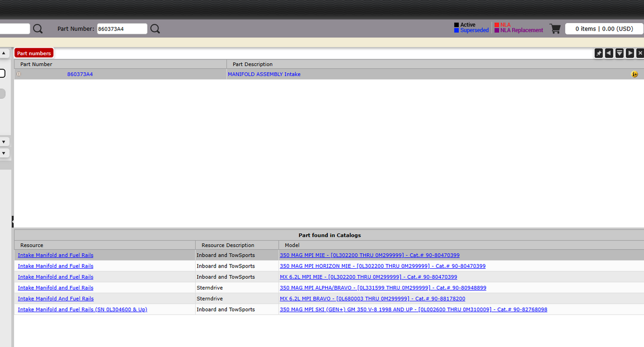Open Intake Manifold and Fuel Rails SN 0L304600 link
This screenshot has width=644, height=347.
[x=82, y=309]
